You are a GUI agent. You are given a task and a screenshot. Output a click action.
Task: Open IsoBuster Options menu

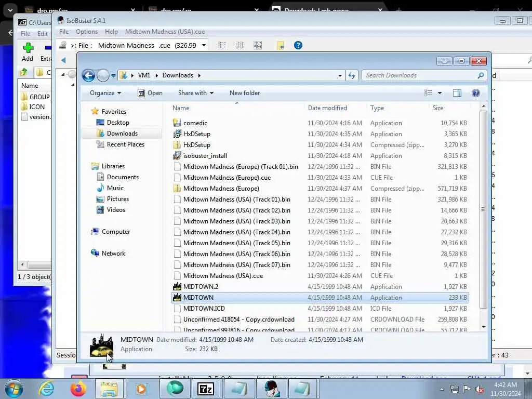pyautogui.click(x=87, y=32)
